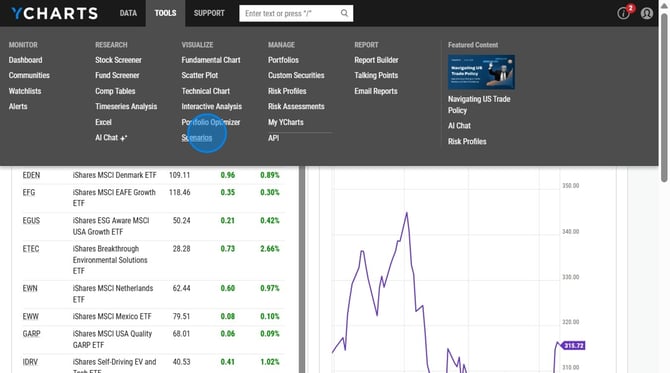The width and height of the screenshot is (670, 373).
Task: Open Portfolio Optimizer
Action: point(211,122)
